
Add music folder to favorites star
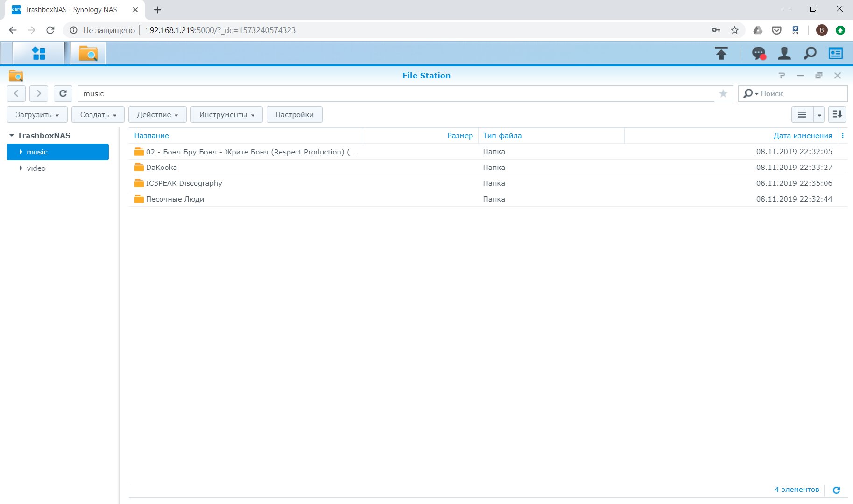pyautogui.click(x=723, y=93)
